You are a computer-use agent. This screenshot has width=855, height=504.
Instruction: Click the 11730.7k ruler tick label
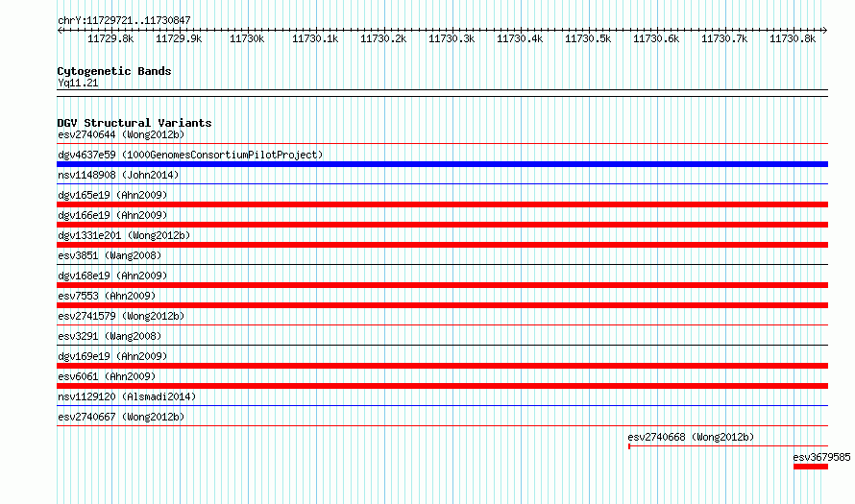[724, 38]
